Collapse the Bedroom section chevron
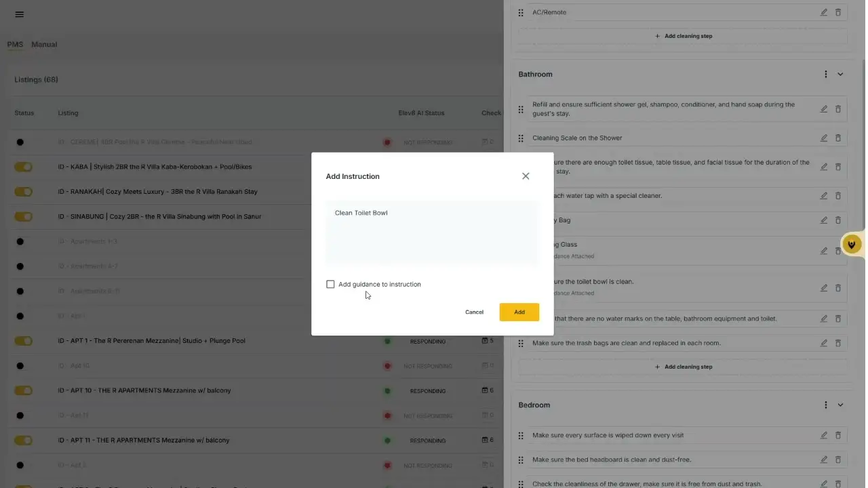Image resolution: width=868 pixels, height=488 pixels. (840, 405)
